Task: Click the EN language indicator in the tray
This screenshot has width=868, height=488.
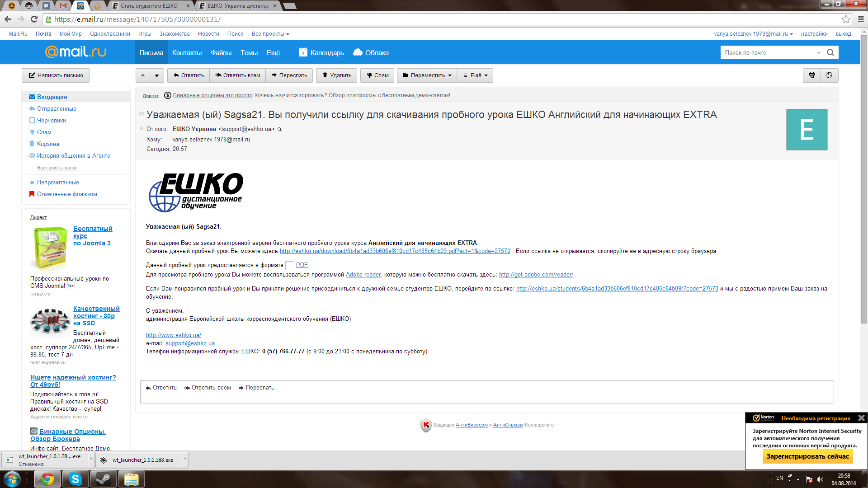Action: (x=779, y=478)
